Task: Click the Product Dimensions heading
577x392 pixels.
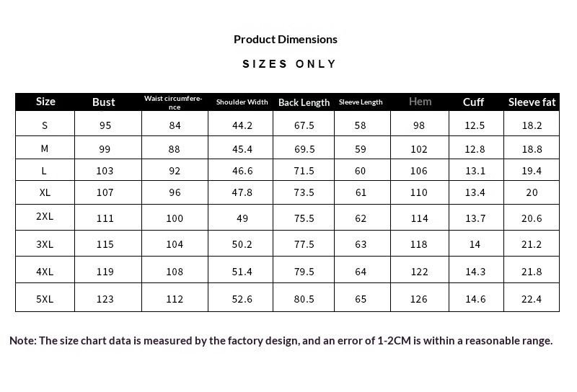Action: coord(286,40)
